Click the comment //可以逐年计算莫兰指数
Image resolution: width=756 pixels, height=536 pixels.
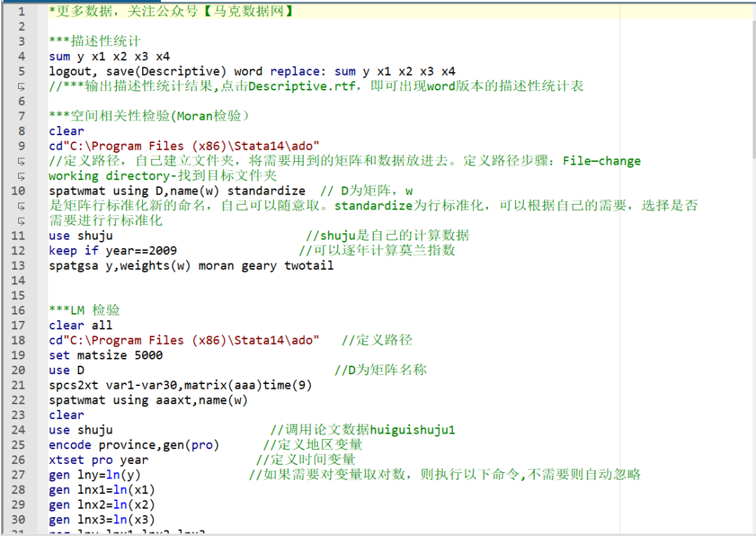377,251
